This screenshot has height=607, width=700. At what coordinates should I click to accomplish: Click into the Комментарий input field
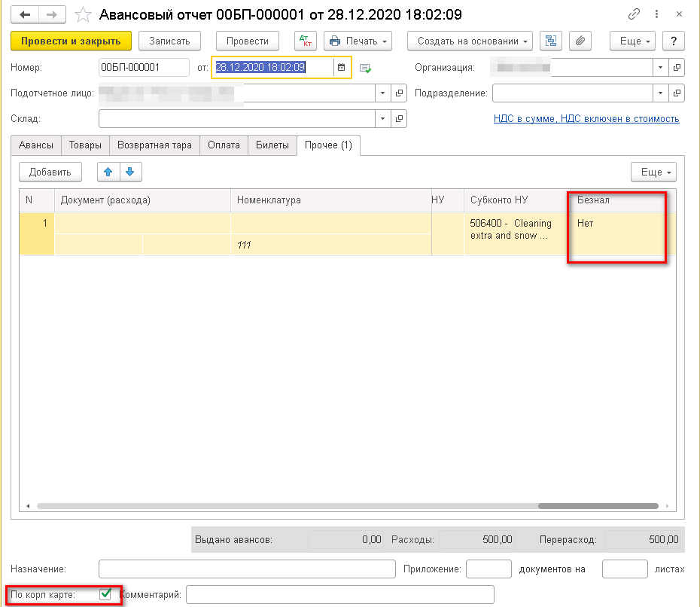point(339,595)
